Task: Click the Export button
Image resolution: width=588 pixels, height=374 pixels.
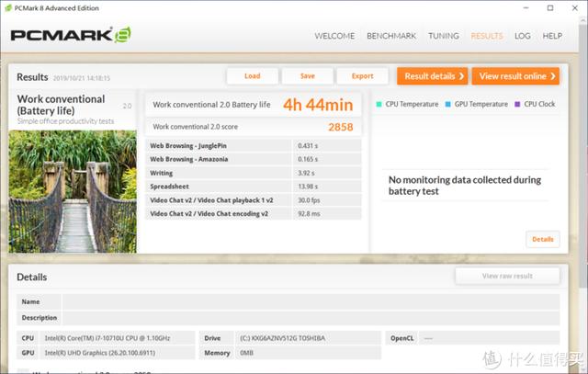Action: [362, 76]
